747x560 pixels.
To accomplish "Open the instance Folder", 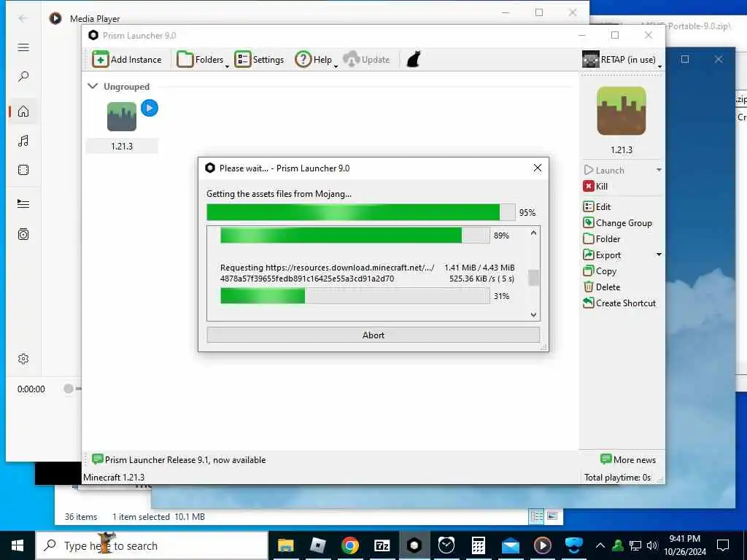I will point(602,239).
